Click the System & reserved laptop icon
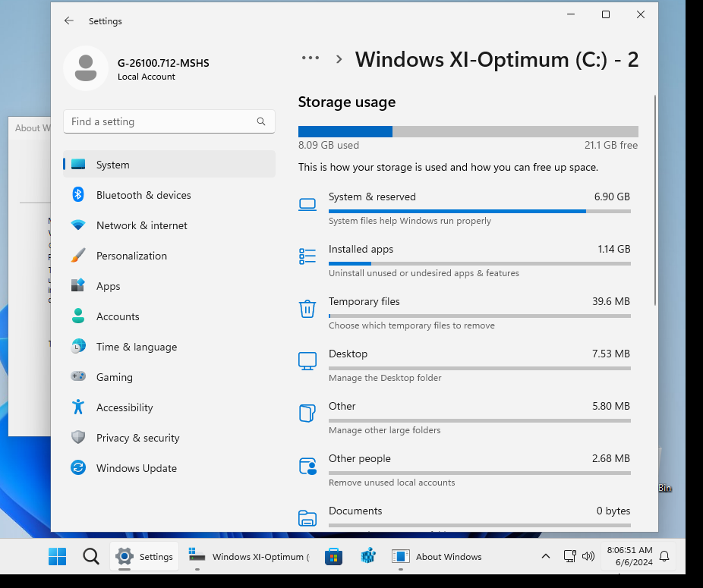This screenshot has width=703, height=588. coord(307,204)
